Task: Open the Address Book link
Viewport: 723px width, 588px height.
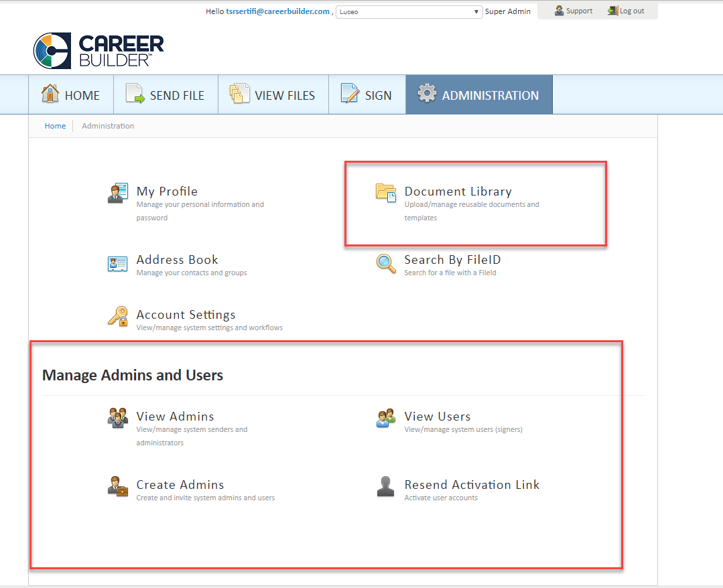Action: click(177, 259)
